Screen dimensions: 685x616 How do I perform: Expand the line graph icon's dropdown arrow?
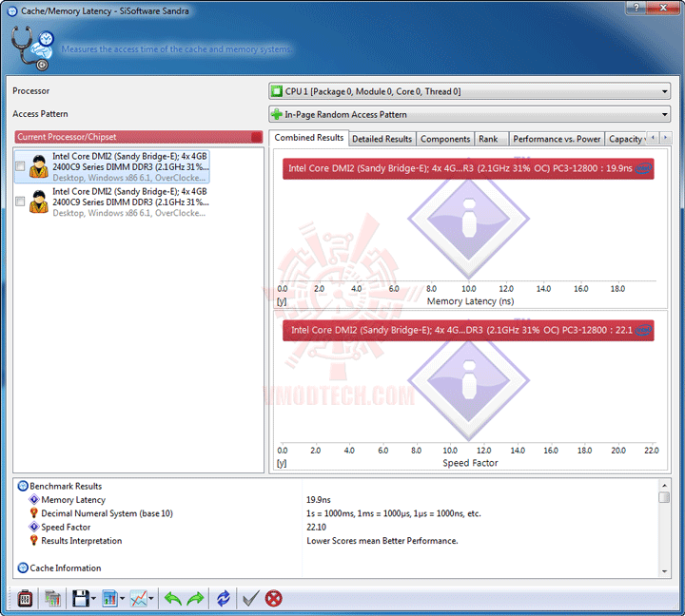tap(151, 599)
